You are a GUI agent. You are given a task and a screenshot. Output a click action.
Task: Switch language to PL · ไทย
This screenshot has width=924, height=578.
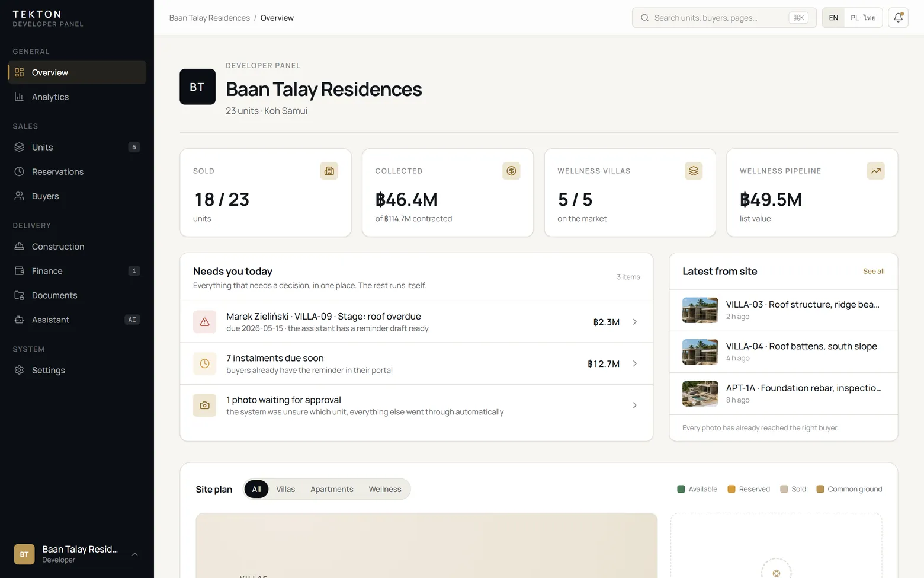click(863, 18)
